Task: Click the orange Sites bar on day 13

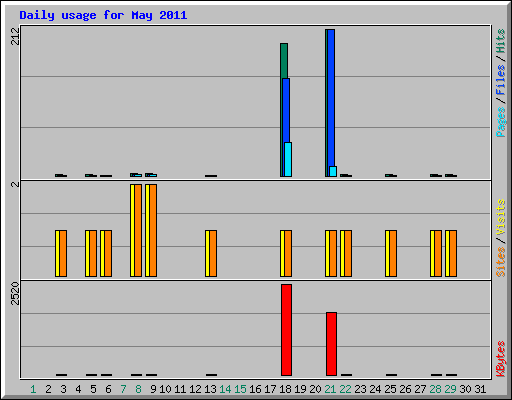Action: click(213, 253)
